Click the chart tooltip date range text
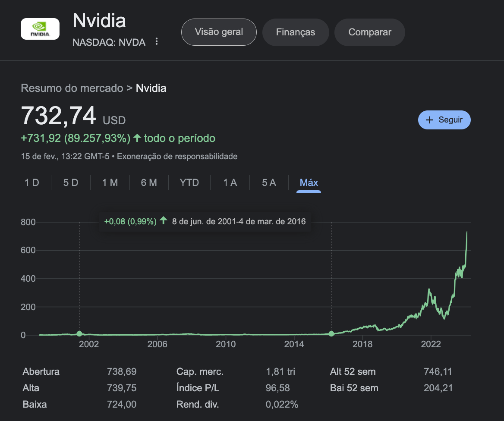Image resolution: width=504 pixels, height=421 pixels. click(239, 221)
